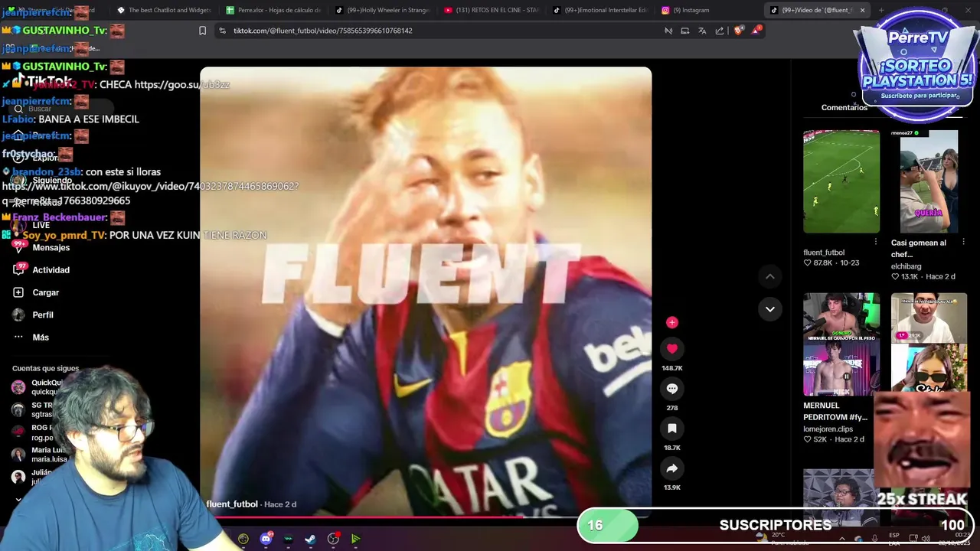Image resolution: width=980 pixels, height=551 pixels.
Task: Open the Brave Rewards triangle icon
Action: (x=756, y=30)
